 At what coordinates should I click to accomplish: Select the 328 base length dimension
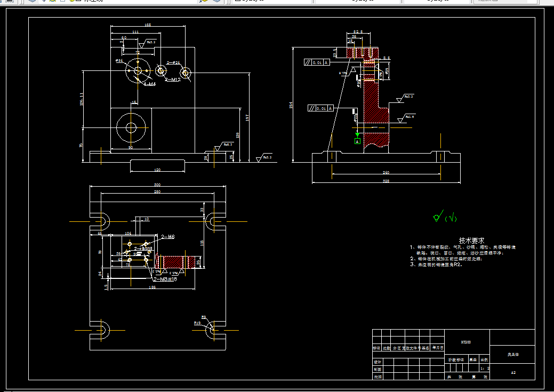386,181
